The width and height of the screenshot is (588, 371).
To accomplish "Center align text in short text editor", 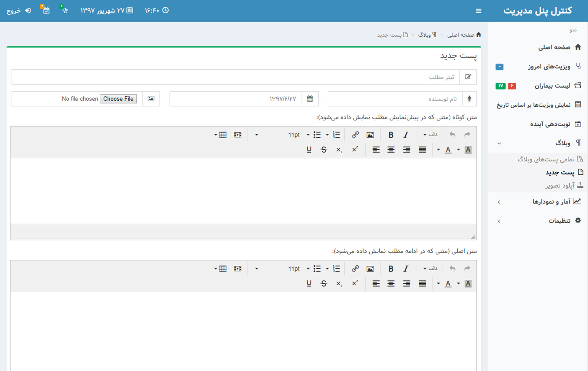I will coord(391,150).
